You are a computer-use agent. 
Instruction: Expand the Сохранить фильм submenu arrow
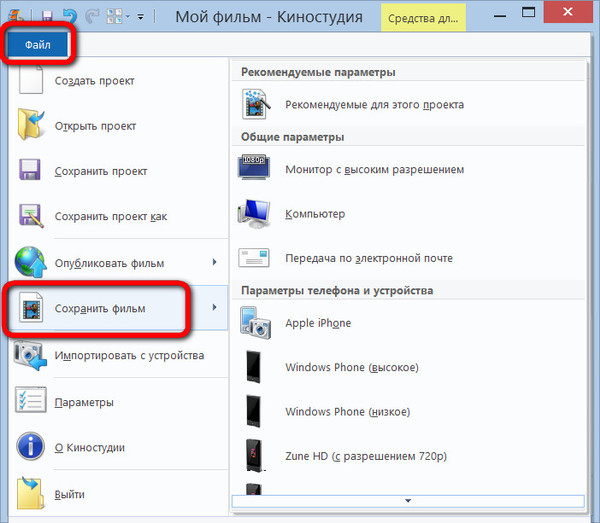coord(214,307)
